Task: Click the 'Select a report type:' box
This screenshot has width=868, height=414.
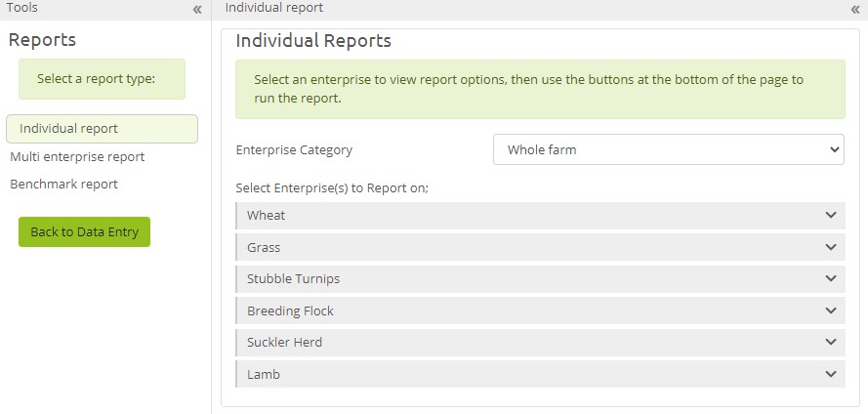Action: point(102,79)
